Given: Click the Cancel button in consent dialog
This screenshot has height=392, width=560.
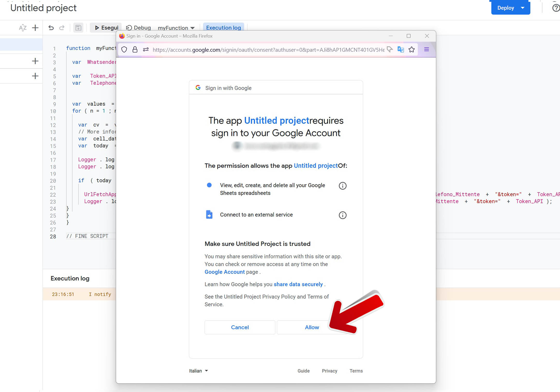Looking at the screenshot, I should coord(240,327).
